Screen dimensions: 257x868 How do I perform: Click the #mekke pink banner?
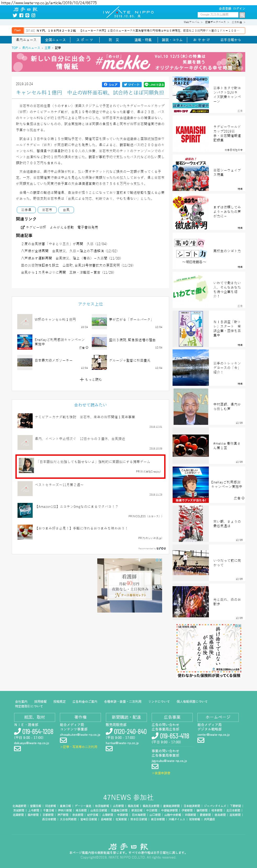click(128, 62)
